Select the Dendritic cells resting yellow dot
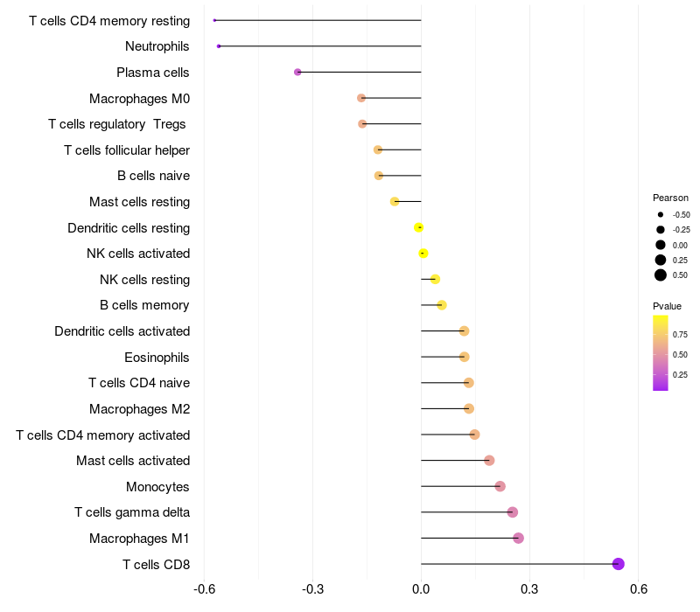 (419, 227)
